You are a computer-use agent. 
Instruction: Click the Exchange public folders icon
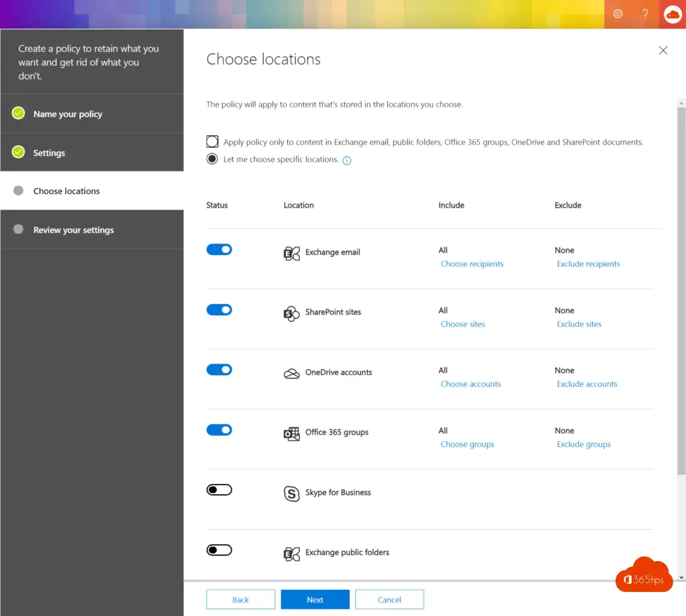(x=291, y=554)
